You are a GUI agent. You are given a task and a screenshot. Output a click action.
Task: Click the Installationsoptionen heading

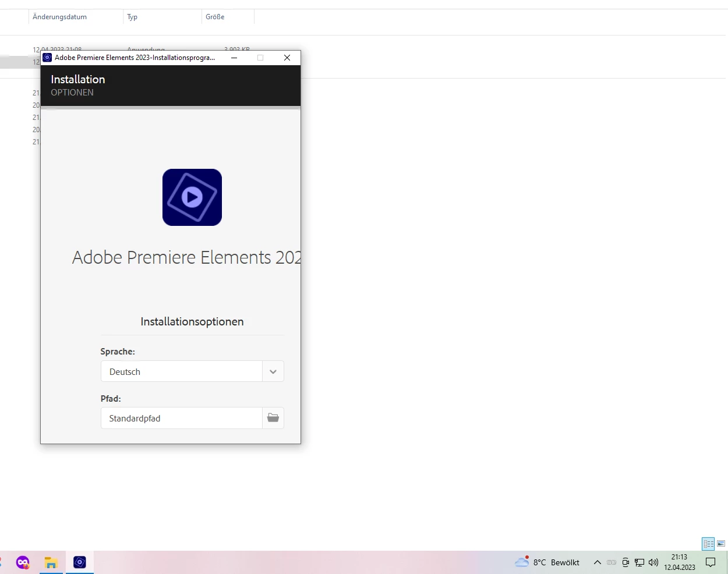point(192,321)
